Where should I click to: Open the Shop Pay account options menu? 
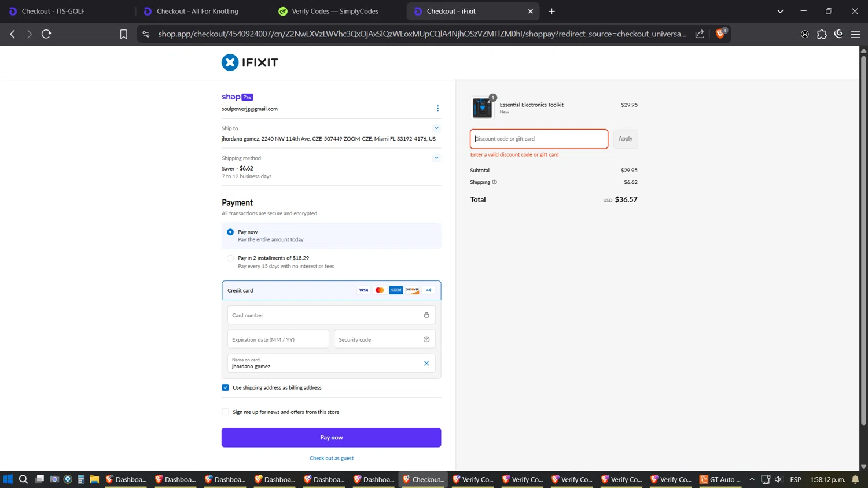click(437, 108)
